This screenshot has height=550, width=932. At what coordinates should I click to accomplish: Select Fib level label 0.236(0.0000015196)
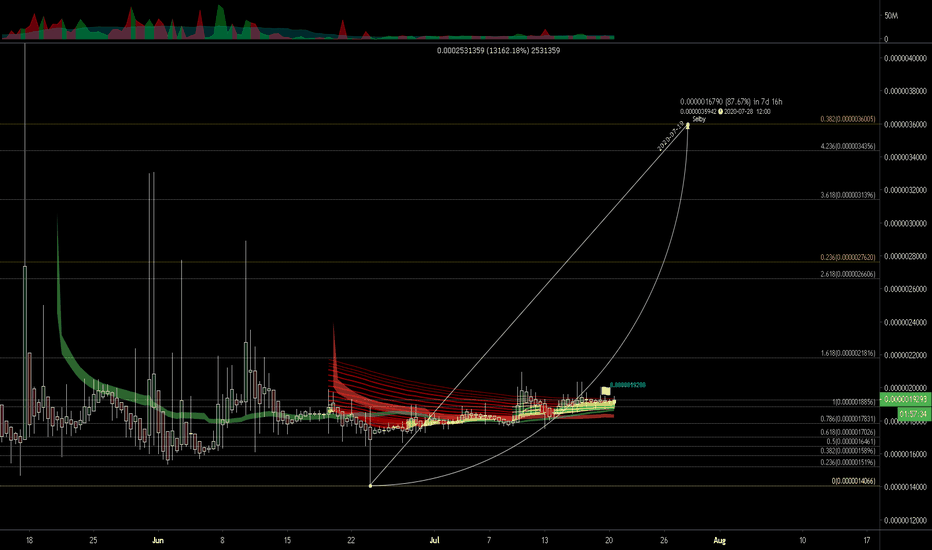(x=848, y=462)
